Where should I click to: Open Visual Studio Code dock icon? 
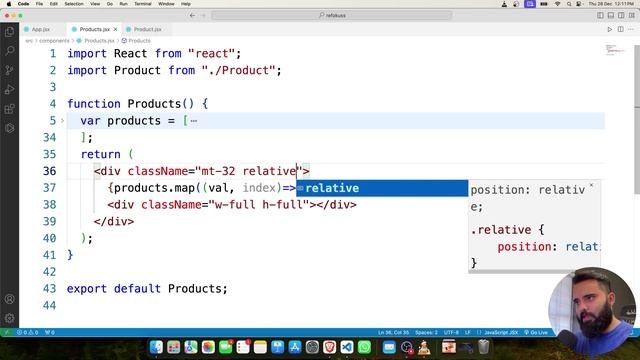click(x=347, y=347)
